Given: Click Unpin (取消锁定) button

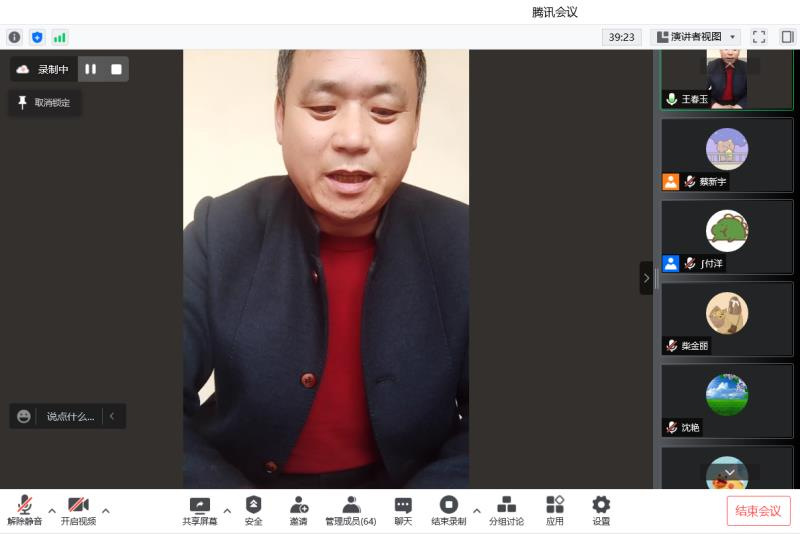Looking at the screenshot, I should (x=45, y=102).
